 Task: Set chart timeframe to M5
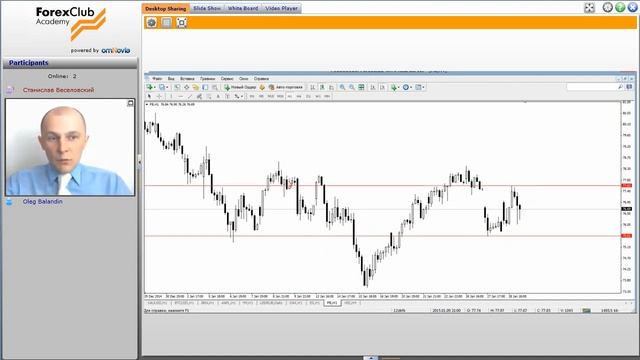(261, 96)
